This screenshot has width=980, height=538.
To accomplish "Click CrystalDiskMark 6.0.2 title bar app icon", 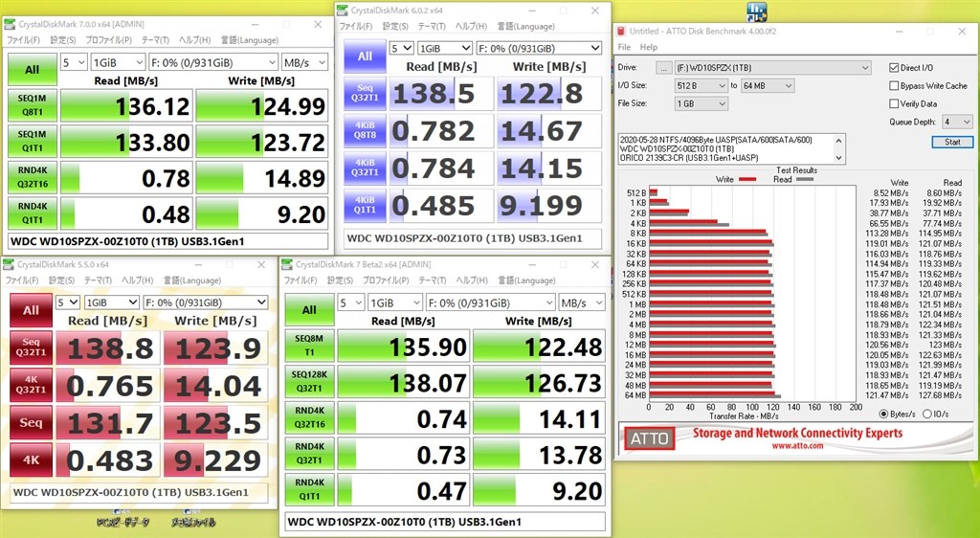I will point(342,11).
